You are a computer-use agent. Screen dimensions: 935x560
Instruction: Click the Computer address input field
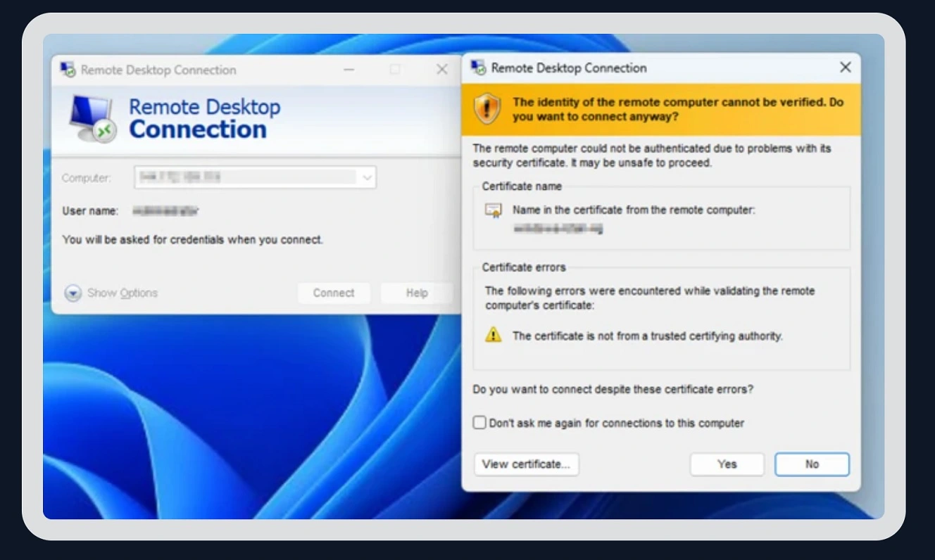pyautogui.click(x=255, y=177)
